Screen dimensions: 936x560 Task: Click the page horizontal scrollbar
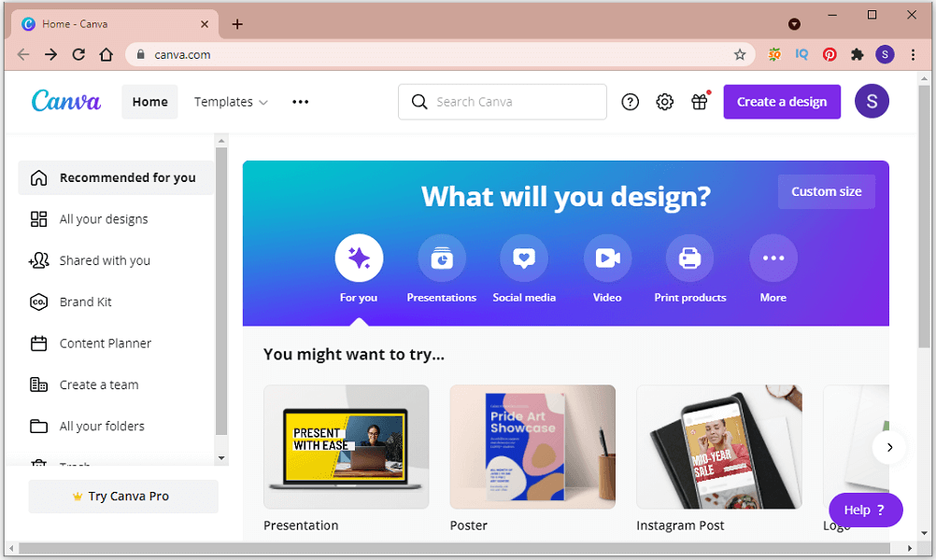point(454,548)
